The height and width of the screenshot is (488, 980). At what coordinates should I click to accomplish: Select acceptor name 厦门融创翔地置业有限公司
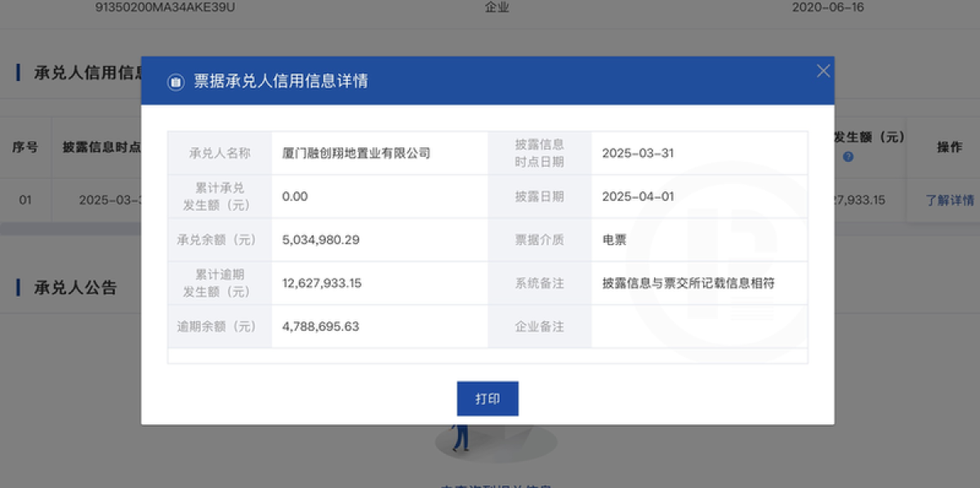point(356,153)
